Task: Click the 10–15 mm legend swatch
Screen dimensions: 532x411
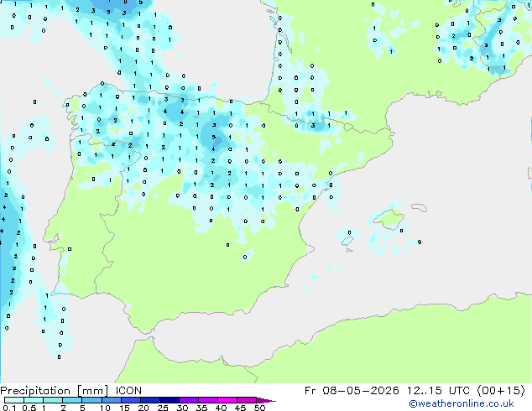Action: click(x=112, y=400)
